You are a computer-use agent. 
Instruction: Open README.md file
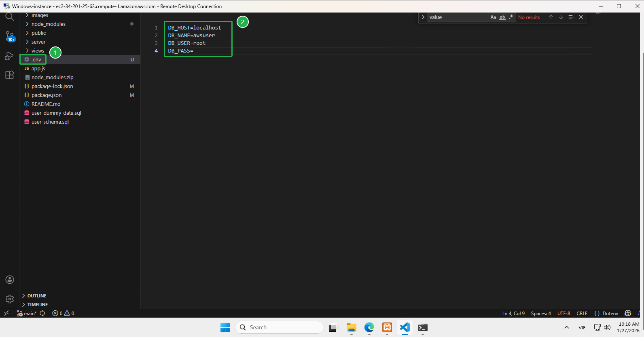coord(80,104)
